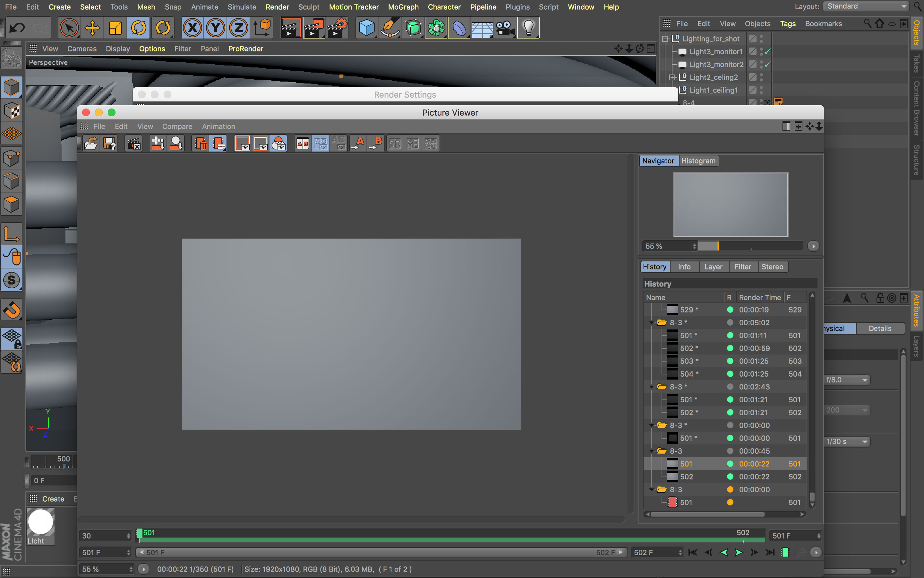This screenshot has height=578, width=924.
Task: Toggle Z axis lock
Action: pyautogui.click(x=239, y=28)
